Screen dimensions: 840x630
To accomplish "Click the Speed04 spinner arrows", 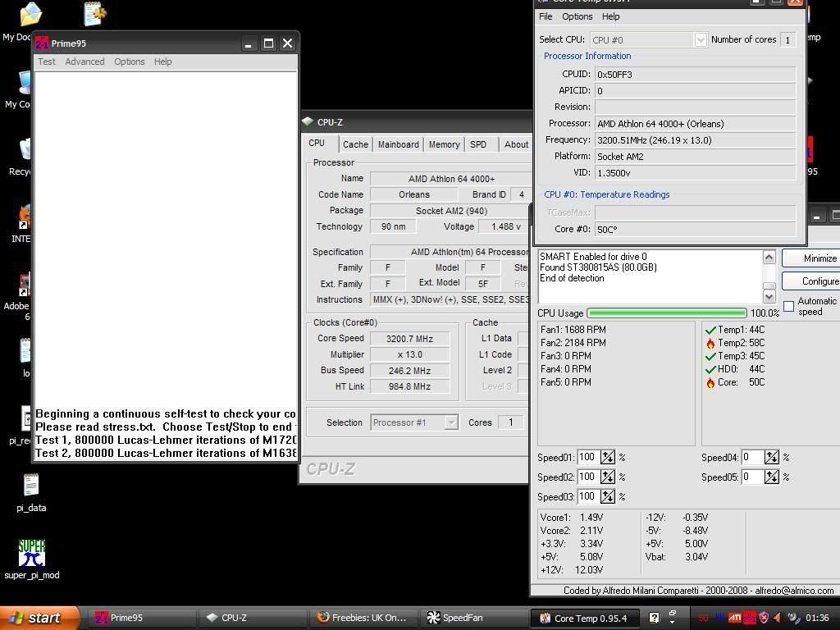I will tap(771, 457).
